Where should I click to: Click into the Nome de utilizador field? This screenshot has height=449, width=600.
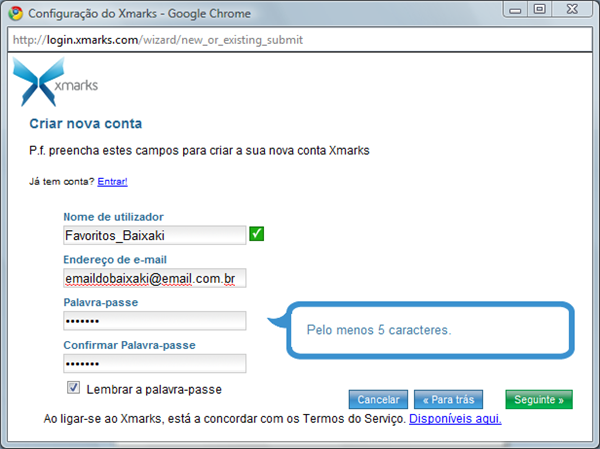click(155, 235)
